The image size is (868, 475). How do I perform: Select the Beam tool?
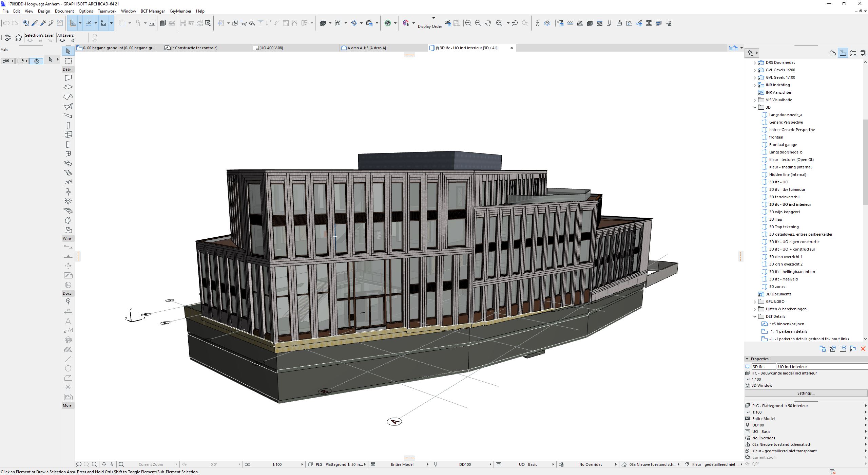tap(68, 116)
